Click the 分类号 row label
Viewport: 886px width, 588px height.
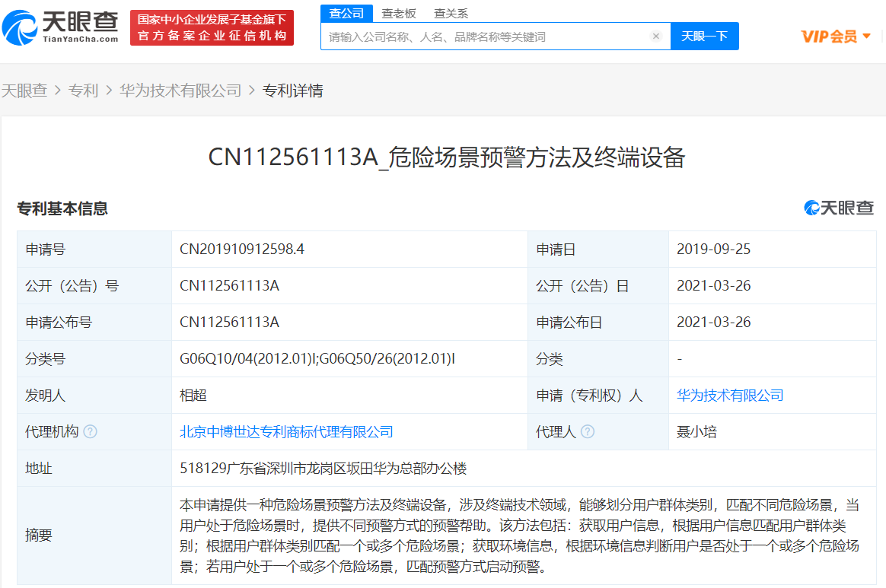coord(45,359)
